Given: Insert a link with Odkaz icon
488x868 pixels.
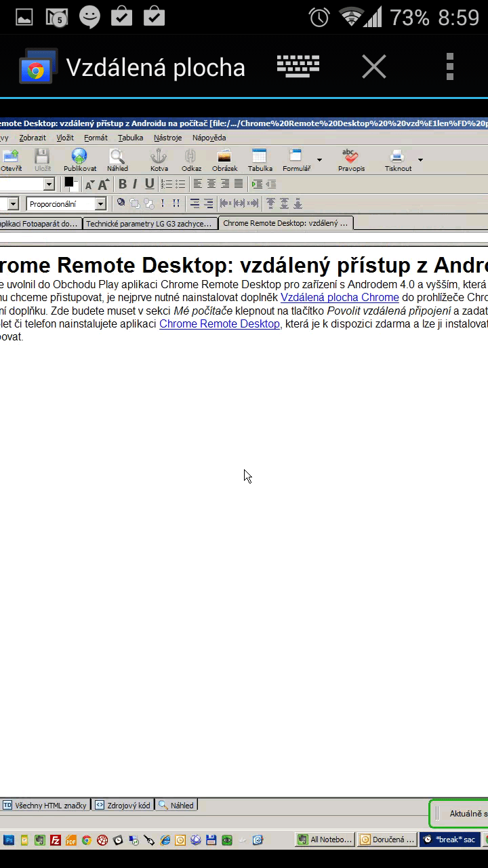Looking at the screenshot, I should point(191,160).
